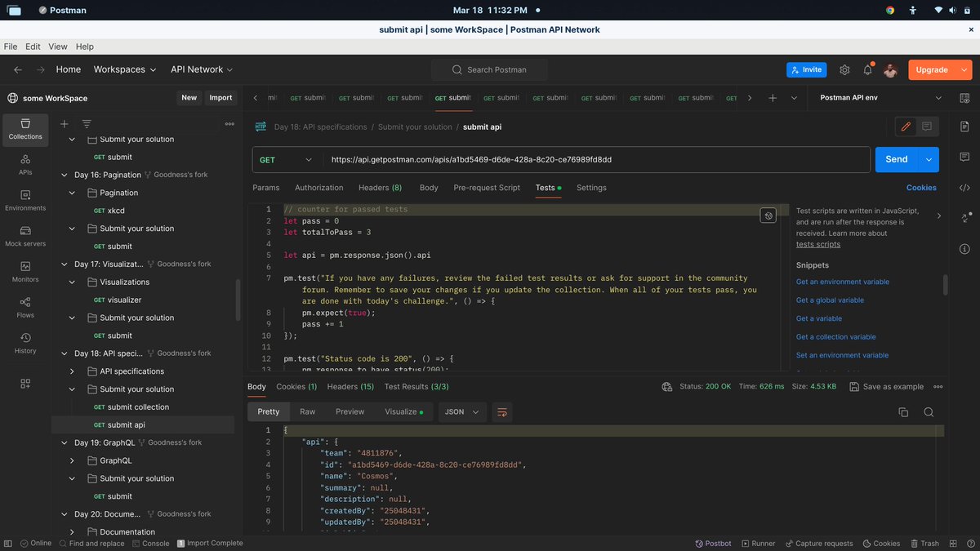Open the Flows sidebar panel
The image size is (980, 551).
(x=25, y=307)
